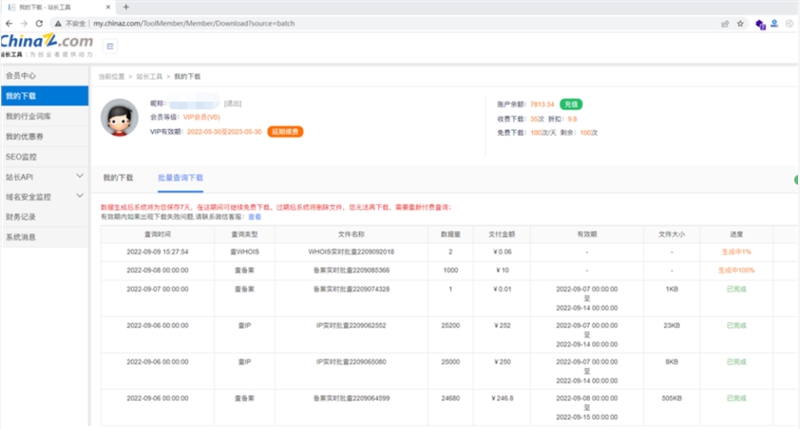
Task: Toggle sidebar collapse icon near logo
Action: pyautogui.click(x=110, y=46)
